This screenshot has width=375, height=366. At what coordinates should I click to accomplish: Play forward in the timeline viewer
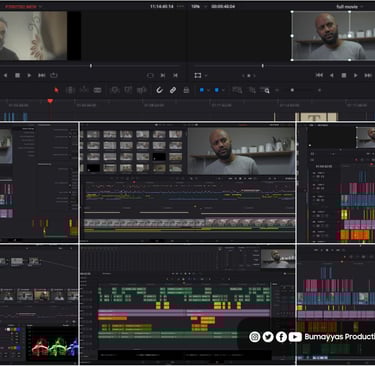point(356,76)
